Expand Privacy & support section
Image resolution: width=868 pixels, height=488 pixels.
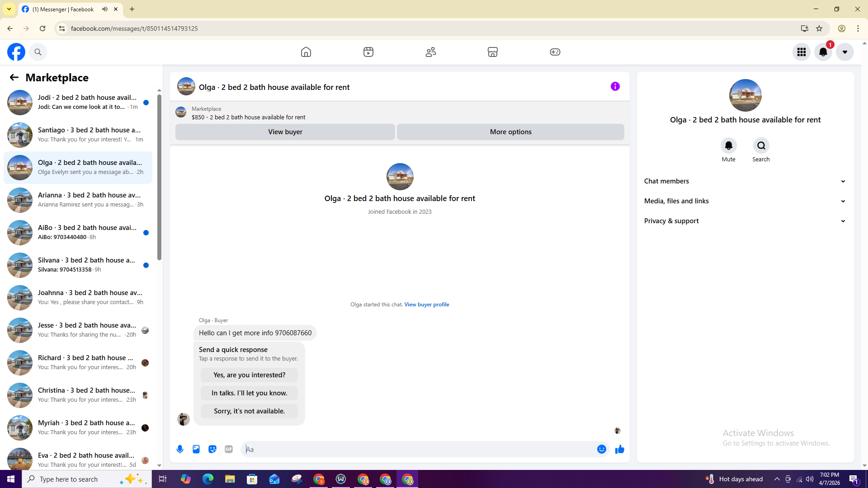click(x=745, y=221)
